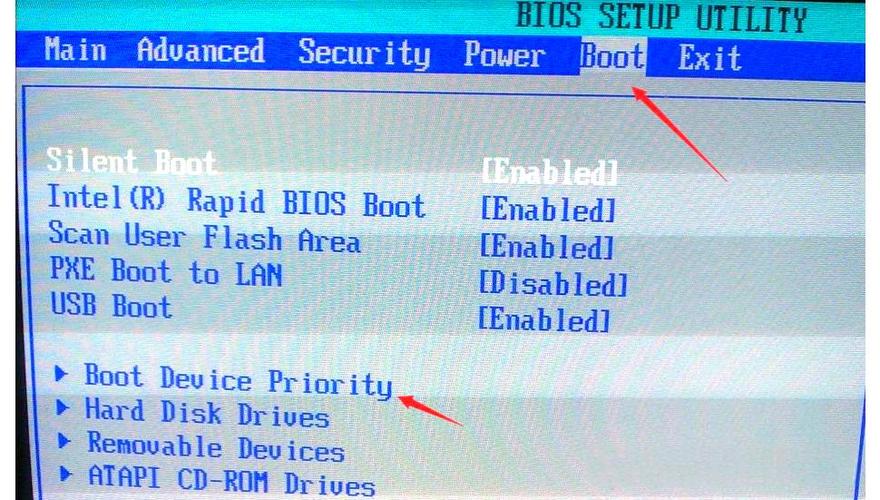Go to the Exit tab
The image size is (880, 500).
(709, 57)
